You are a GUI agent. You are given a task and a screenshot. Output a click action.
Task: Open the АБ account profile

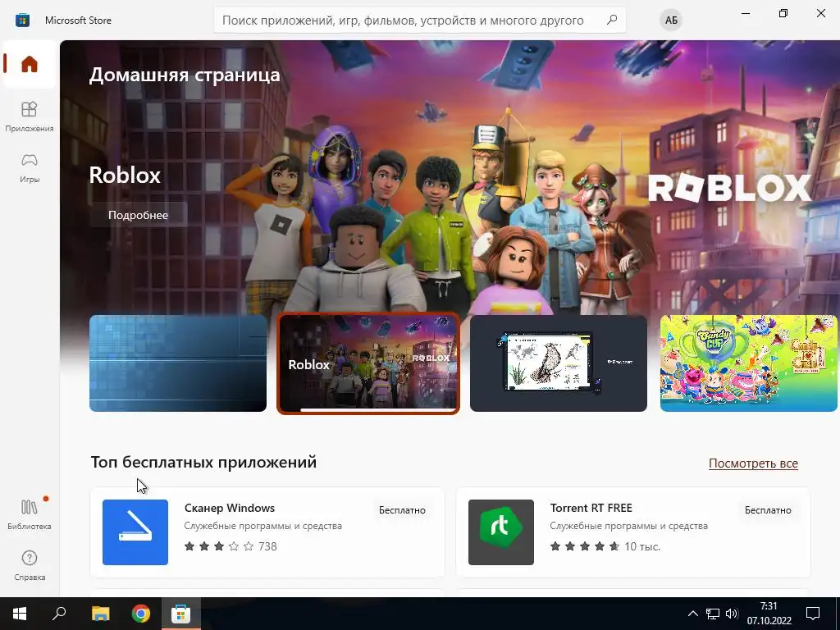(x=671, y=21)
